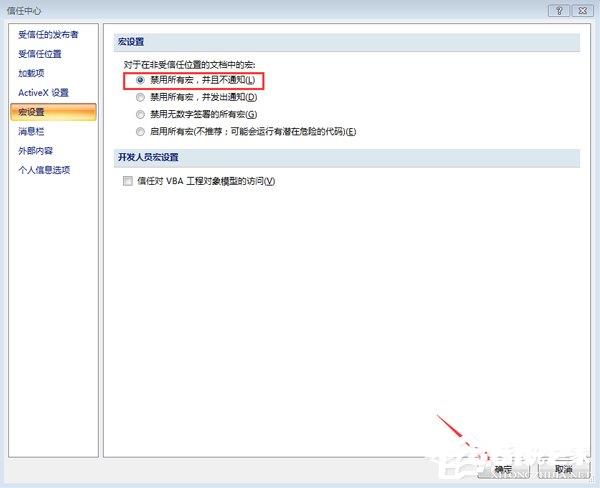Switch to the 加载项 category
The width and height of the screenshot is (600, 488).
[x=31, y=73]
